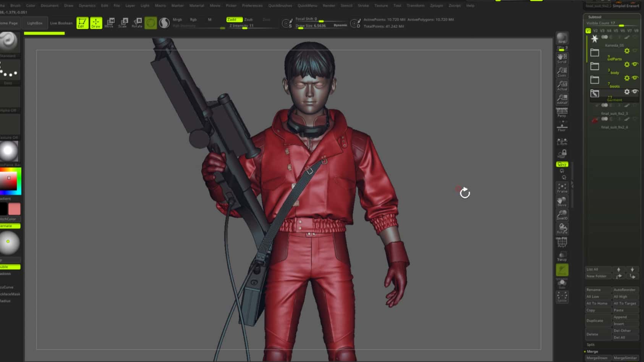Viewport: 644px width, 362px height.
Task: Click the AAHalf view icon
Action: pyautogui.click(x=562, y=99)
